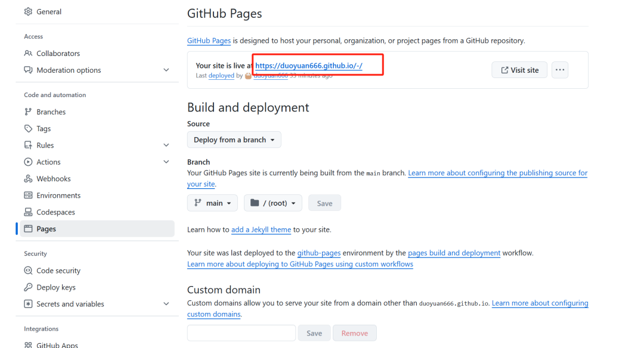Click the Custom domain heading

point(224,290)
